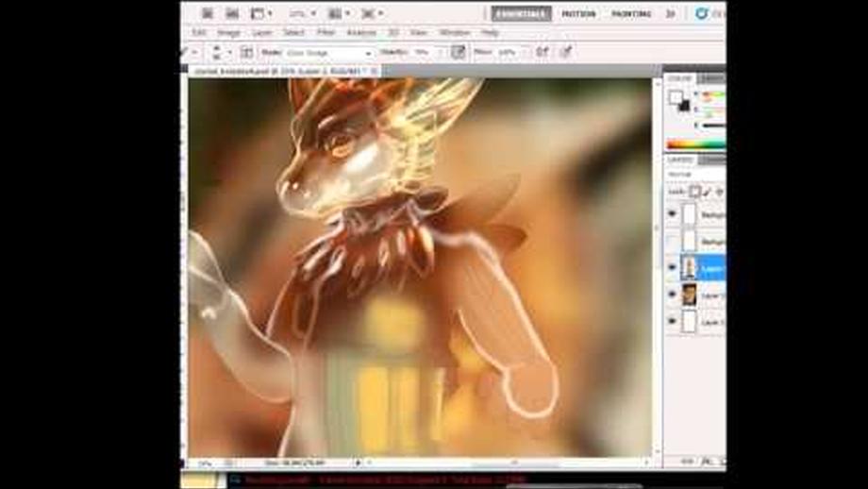Click the highlighted layer's thumbnail

click(x=689, y=267)
